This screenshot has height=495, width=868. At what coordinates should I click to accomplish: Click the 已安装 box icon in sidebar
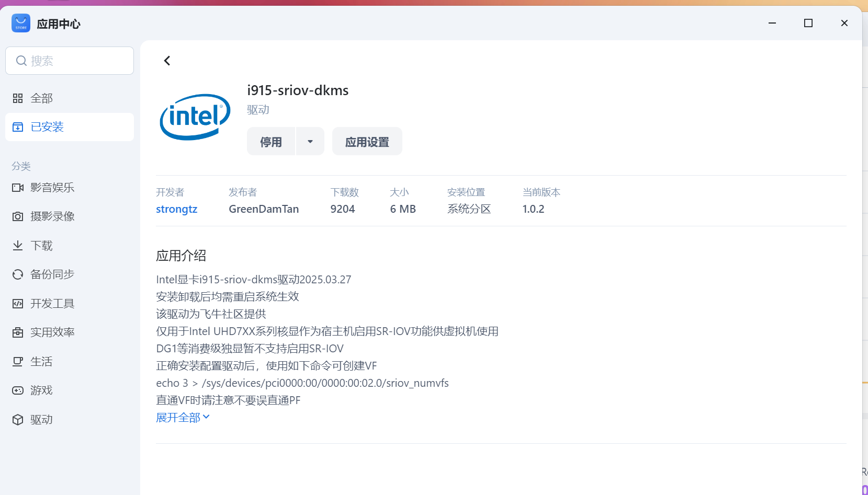click(x=18, y=127)
